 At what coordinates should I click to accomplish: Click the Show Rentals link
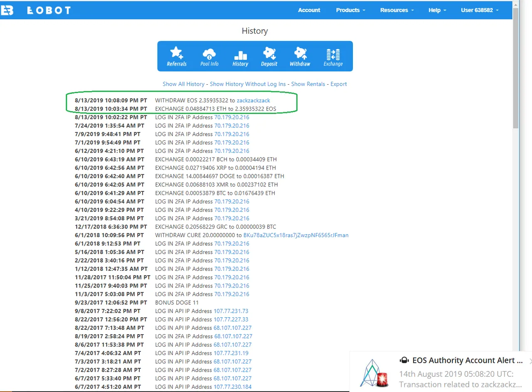pyautogui.click(x=308, y=84)
